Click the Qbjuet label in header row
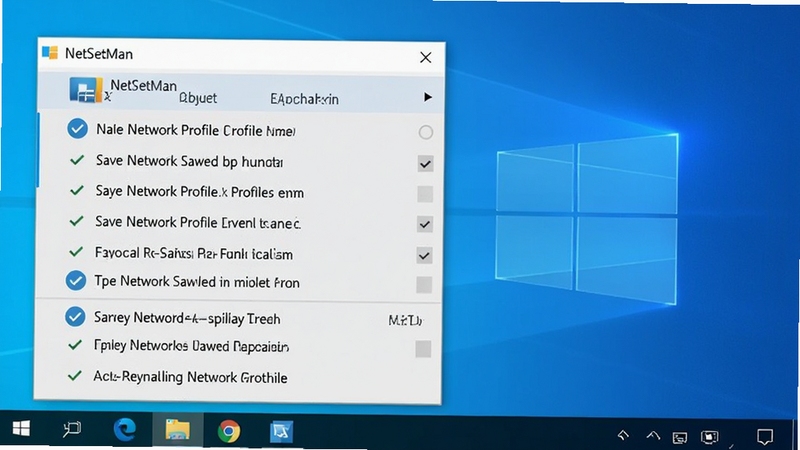800x450 pixels. [x=198, y=97]
